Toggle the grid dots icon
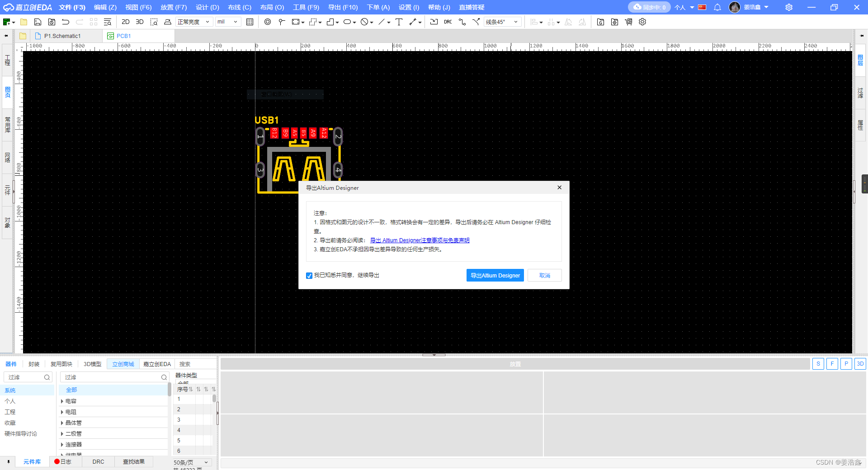Viewport: 868px width, 470px height. point(250,22)
